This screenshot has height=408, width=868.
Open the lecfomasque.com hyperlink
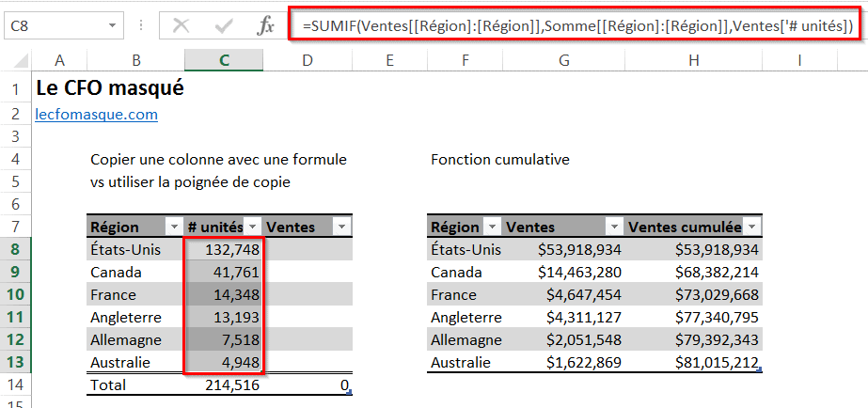coord(96,115)
